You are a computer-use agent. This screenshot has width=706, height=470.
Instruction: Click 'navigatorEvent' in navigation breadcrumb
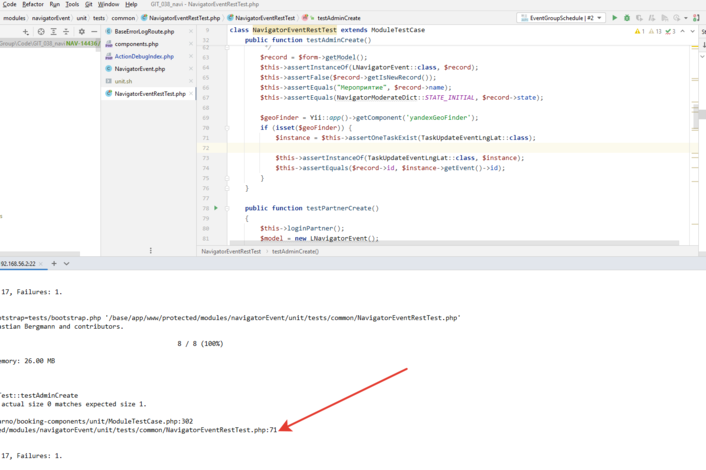tap(51, 18)
